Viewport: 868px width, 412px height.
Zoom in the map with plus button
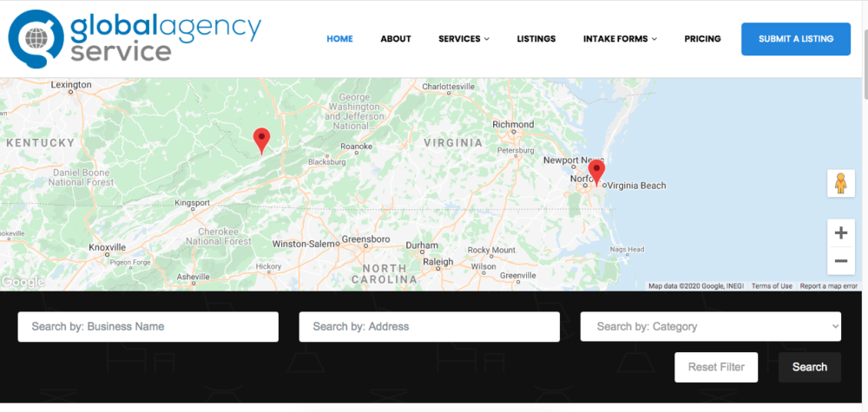coord(841,232)
